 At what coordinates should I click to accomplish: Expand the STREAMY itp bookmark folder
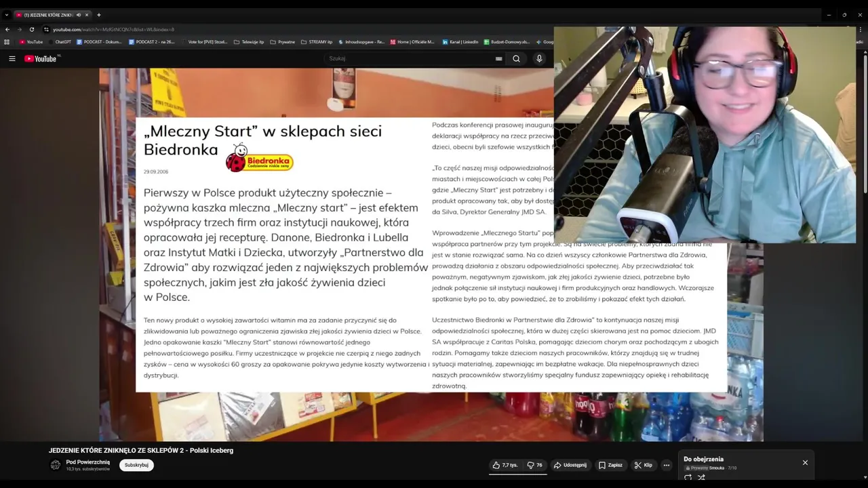coord(317,42)
